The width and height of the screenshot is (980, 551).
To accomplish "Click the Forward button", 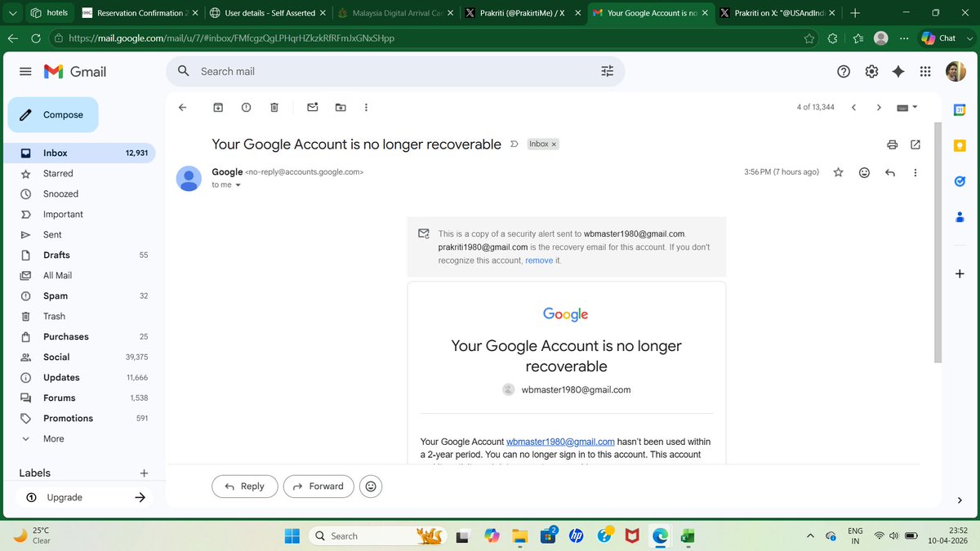I will (318, 487).
